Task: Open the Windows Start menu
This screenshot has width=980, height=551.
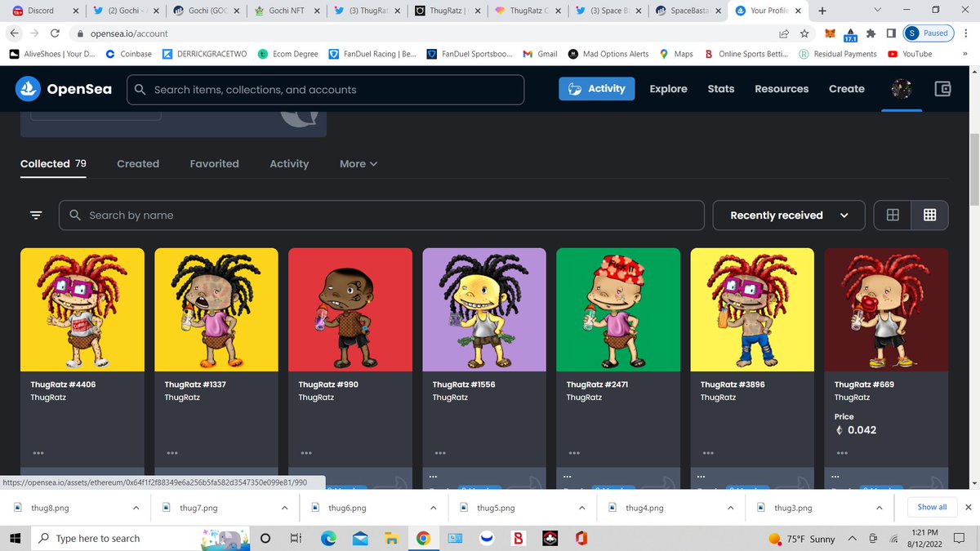Action: tap(14, 538)
